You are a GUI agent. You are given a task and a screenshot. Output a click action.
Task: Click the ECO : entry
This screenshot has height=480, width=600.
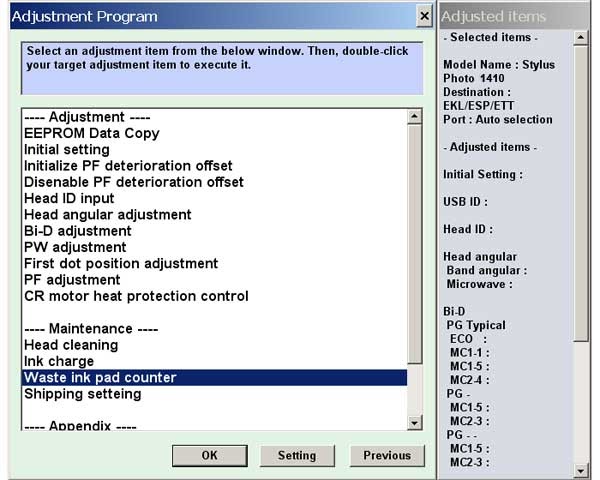[x=468, y=339]
